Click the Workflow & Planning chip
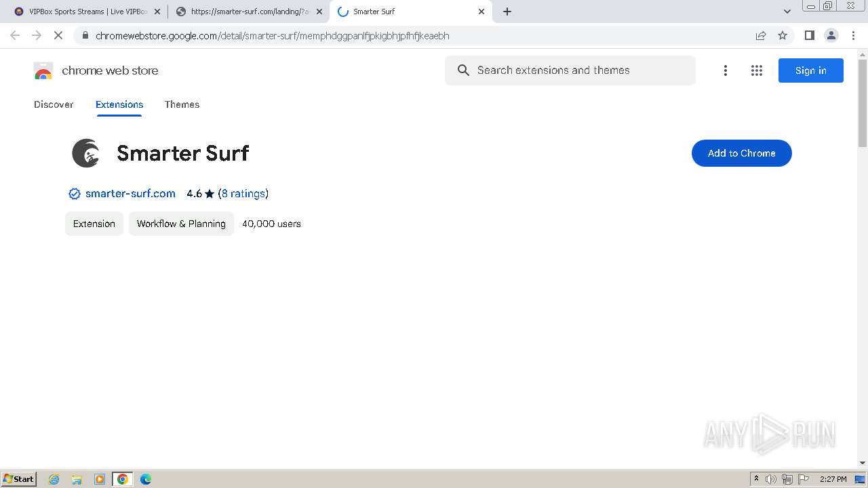Image resolution: width=868 pixels, height=488 pixels. (181, 224)
